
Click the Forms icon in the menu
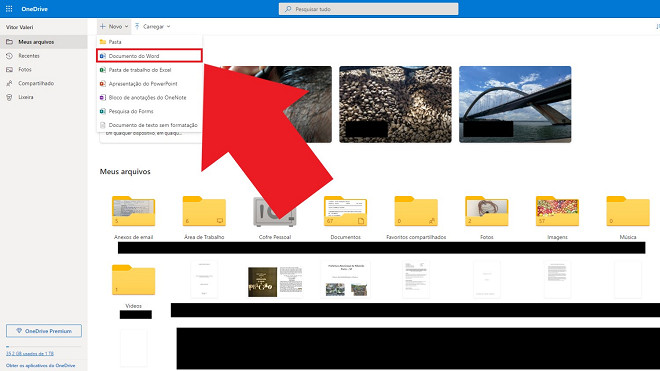click(102, 111)
